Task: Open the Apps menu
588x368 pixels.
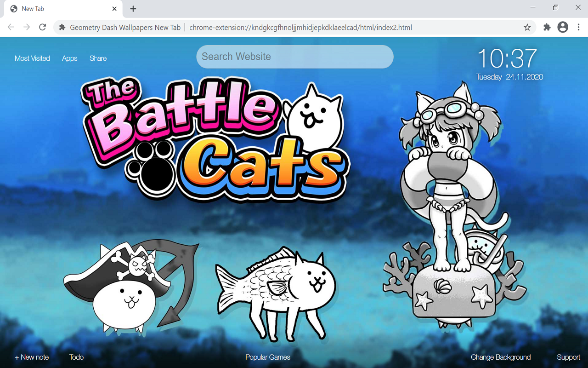Action: click(70, 58)
